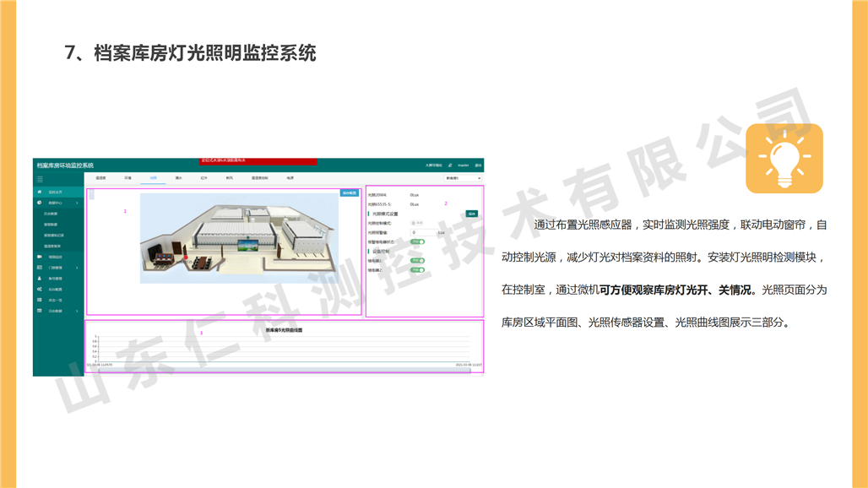The width and height of the screenshot is (868, 488).
Task: Toggle the hamburger sidebar menu icon
Action: coord(40,179)
